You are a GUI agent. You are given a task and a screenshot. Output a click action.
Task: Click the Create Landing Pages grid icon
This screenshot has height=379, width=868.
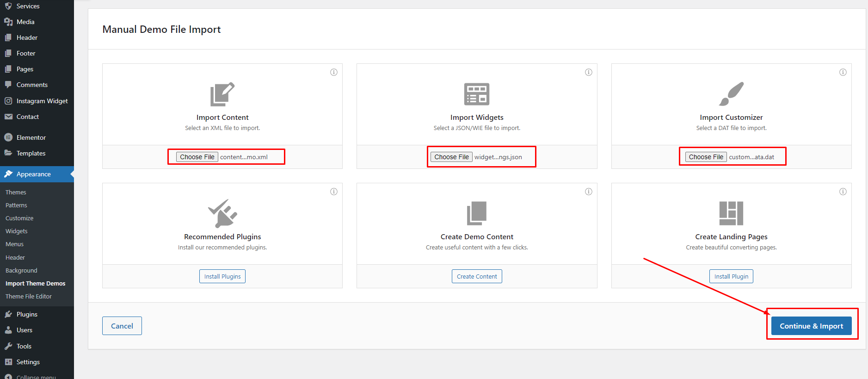point(732,213)
